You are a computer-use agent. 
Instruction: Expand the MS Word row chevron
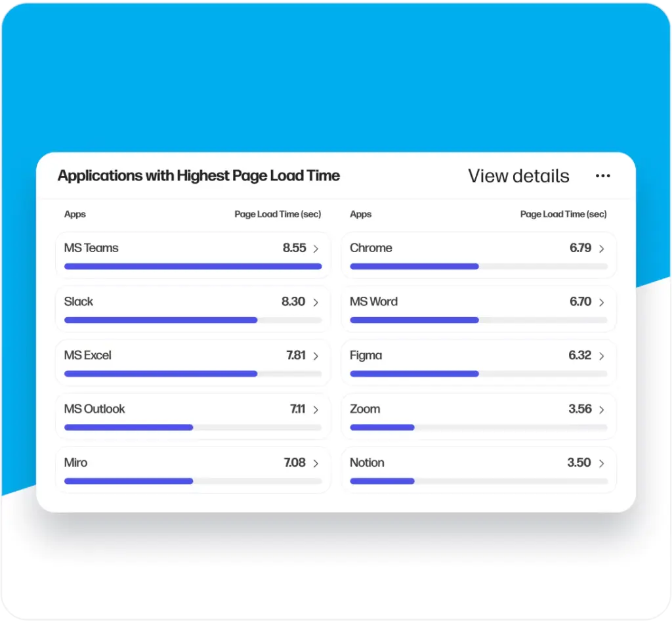(x=602, y=302)
